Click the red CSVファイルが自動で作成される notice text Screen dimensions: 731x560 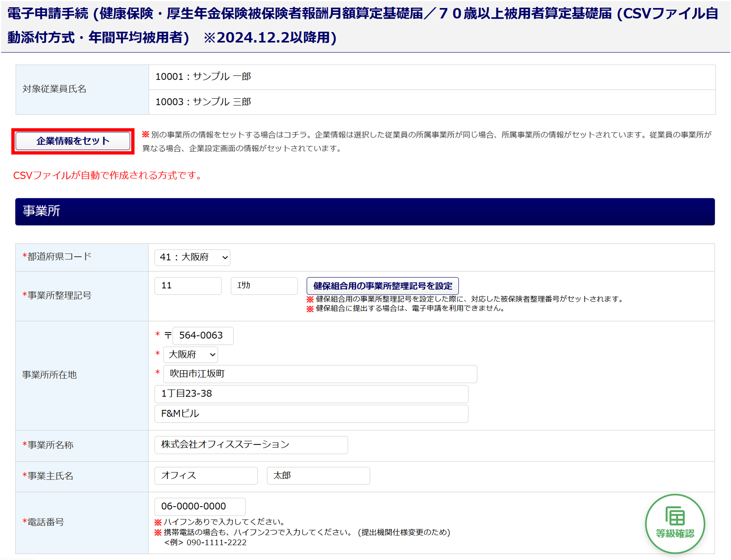tap(107, 175)
